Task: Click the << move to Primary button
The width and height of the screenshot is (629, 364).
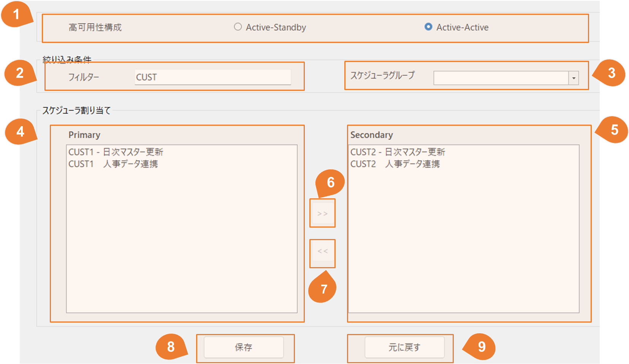Action: pos(322,252)
